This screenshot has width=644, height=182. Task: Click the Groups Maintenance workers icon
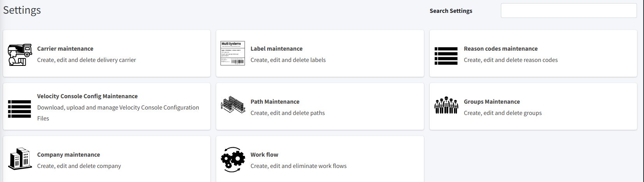(x=446, y=105)
